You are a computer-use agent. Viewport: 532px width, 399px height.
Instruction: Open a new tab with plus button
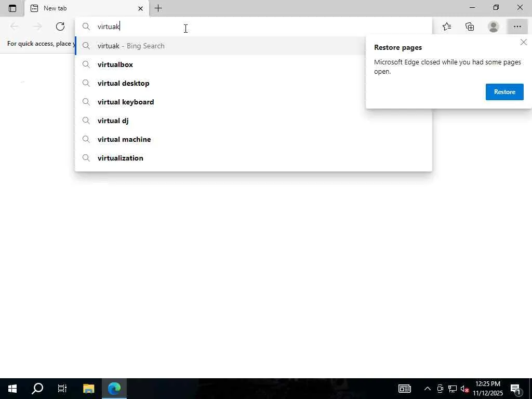(158, 8)
